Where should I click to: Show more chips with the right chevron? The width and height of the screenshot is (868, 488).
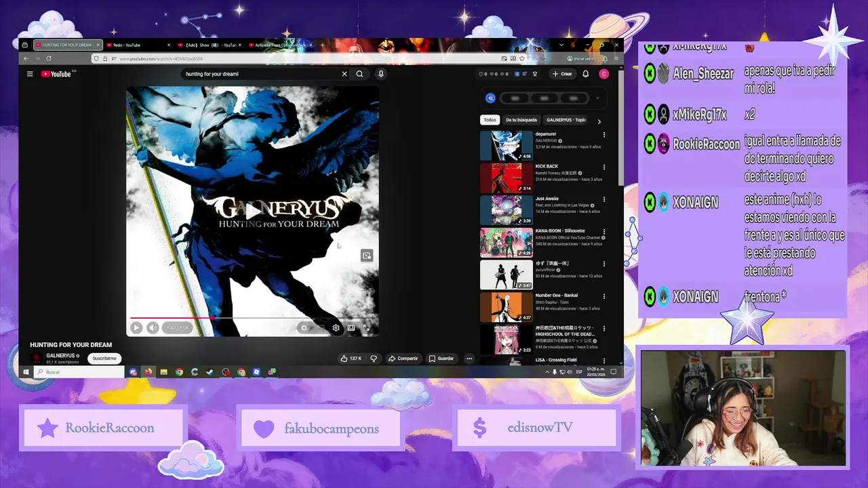[599, 121]
